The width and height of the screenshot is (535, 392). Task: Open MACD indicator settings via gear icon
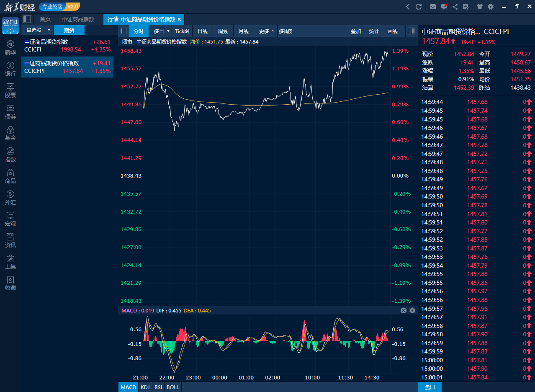413,310
